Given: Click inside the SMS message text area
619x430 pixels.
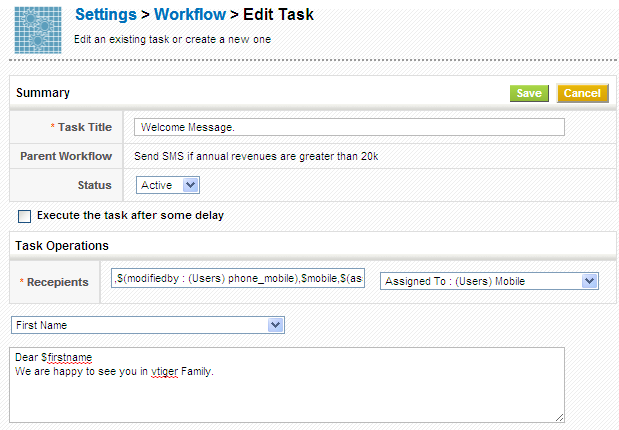Looking at the screenshot, I should (287, 384).
